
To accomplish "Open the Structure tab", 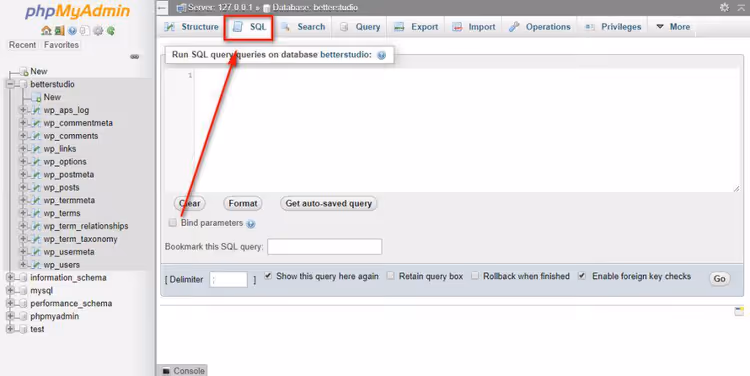I will point(191,27).
